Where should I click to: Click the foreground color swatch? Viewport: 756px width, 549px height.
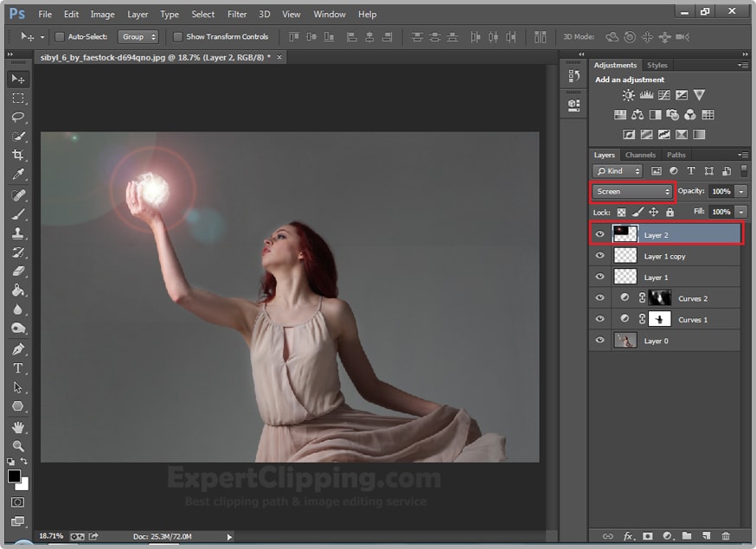tap(15, 476)
